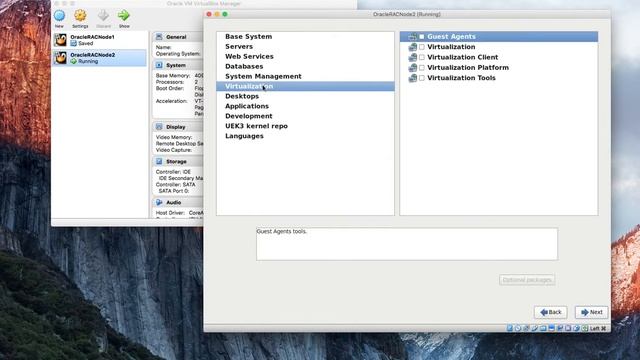Click the Discard toolbar icon
The height and width of the screenshot is (360, 640).
[103, 16]
